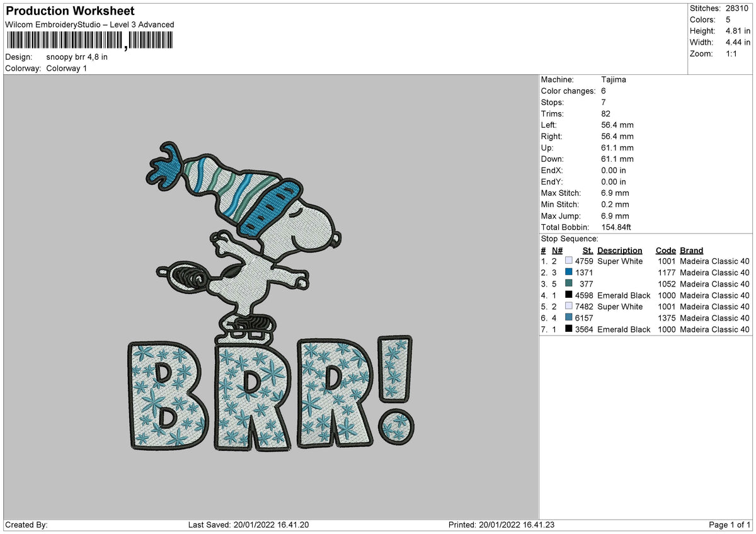Open the Machine selector showing Tajima
Screen dimensions: 756x534
pos(613,79)
